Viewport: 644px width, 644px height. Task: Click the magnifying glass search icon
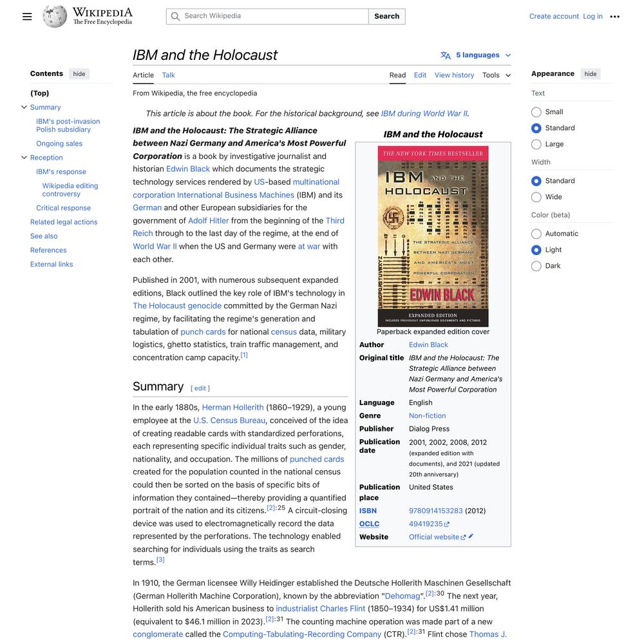[175, 17]
